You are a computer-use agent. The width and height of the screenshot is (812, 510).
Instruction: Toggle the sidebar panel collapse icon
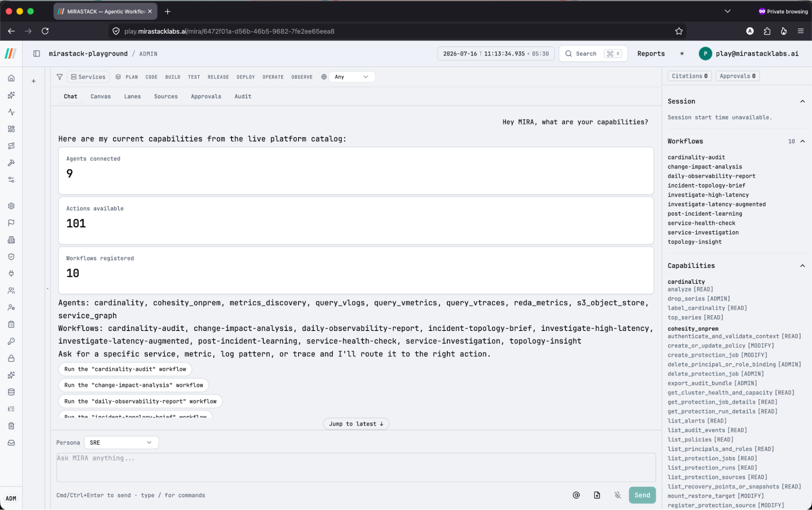37,54
